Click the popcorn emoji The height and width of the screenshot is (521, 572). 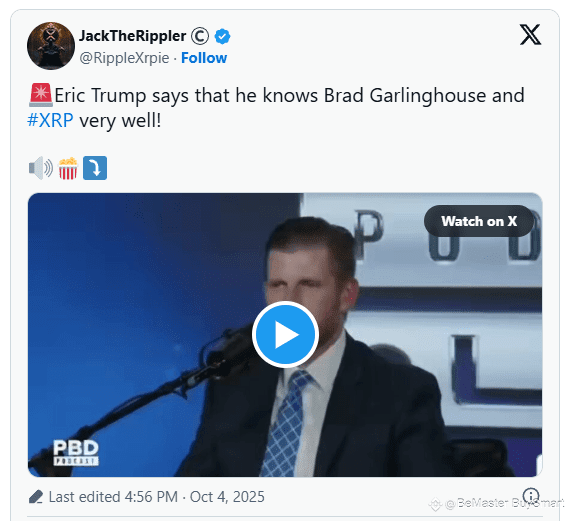68,168
